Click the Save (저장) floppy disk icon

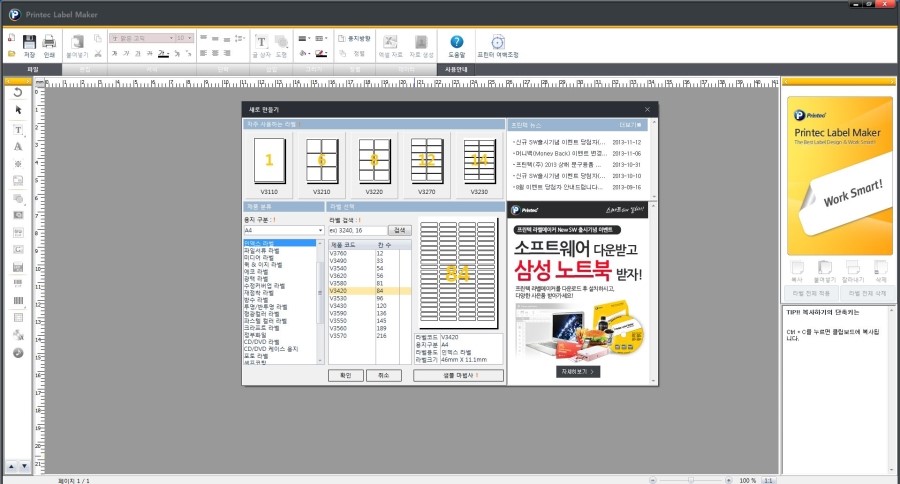29,42
